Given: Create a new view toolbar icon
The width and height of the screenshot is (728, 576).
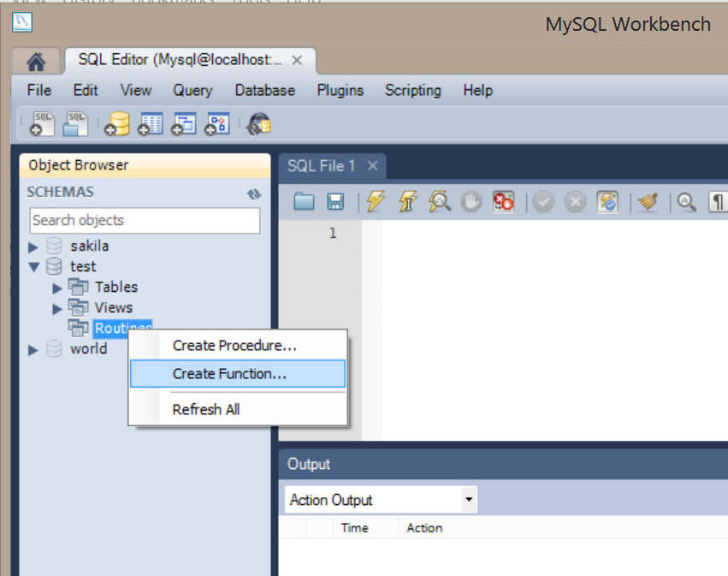Looking at the screenshot, I should click(184, 124).
